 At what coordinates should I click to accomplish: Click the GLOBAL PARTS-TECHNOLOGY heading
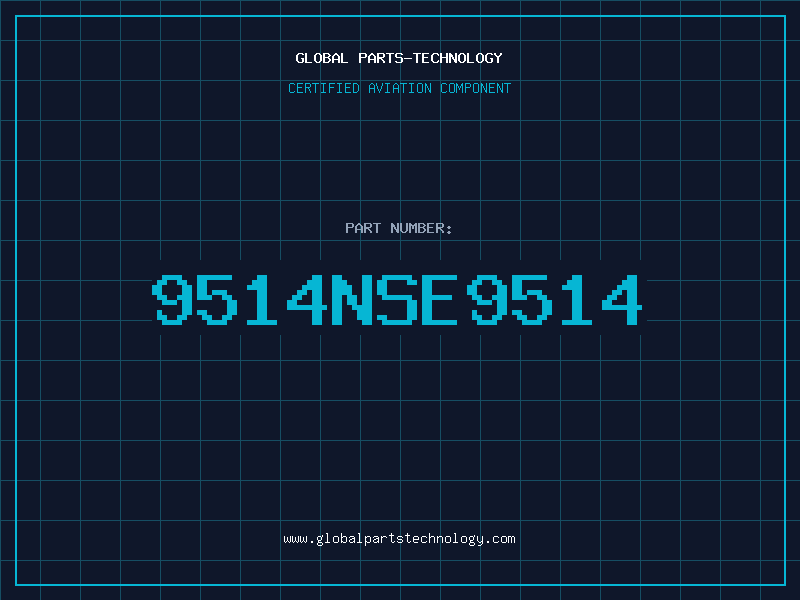(399, 58)
